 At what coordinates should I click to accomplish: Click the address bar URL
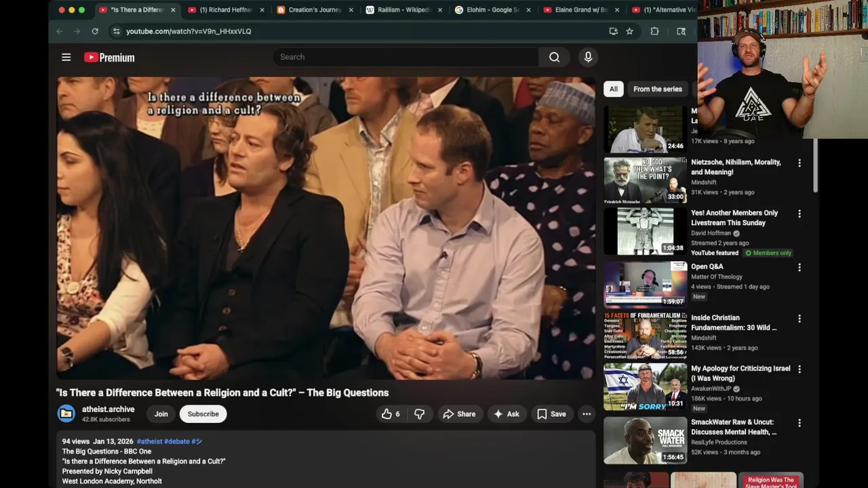[189, 31]
